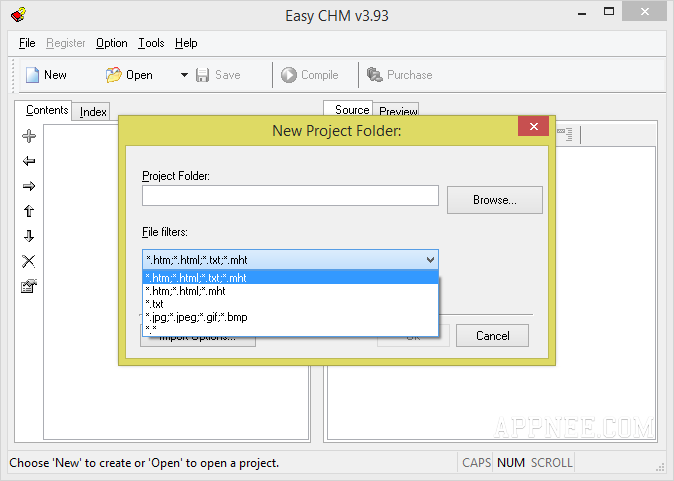The width and height of the screenshot is (674, 481).
Task: Open the Help menu
Action: pyautogui.click(x=186, y=43)
